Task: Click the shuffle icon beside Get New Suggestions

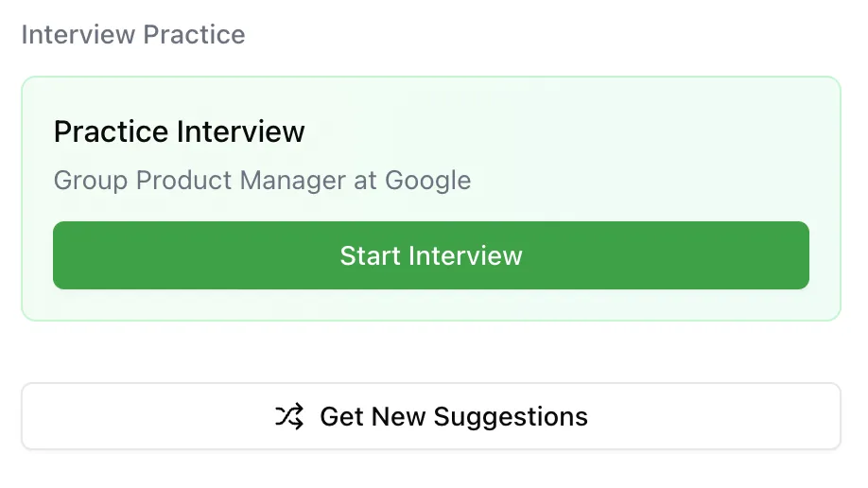Action: point(289,416)
